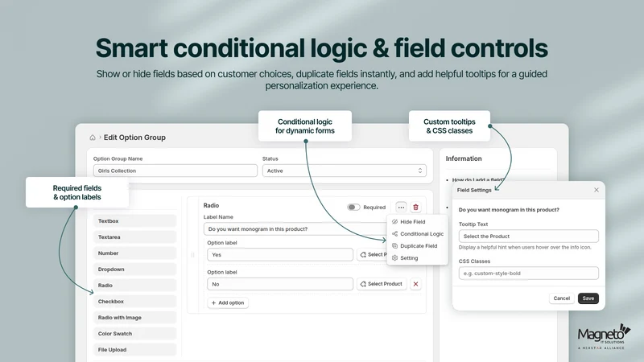The height and width of the screenshot is (362, 644).
Task: Remove the 'No' option with red X
Action: 415,284
